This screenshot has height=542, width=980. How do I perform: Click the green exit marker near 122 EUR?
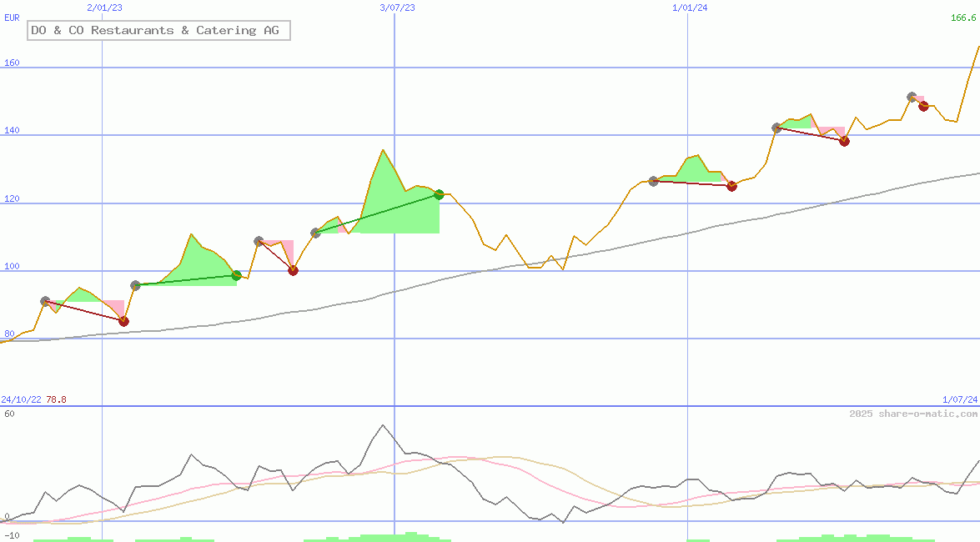pyautogui.click(x=439, y=195)
